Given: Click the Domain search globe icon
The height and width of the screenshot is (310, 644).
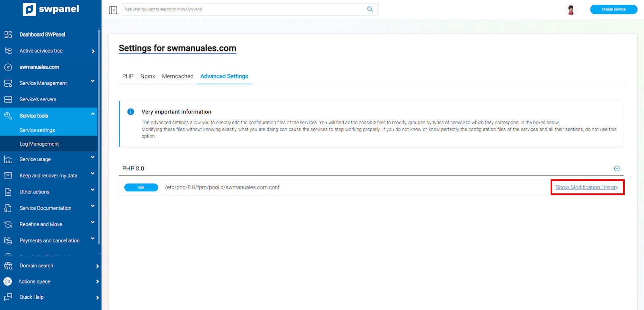Looking at the screenshot, I should coord(8,266).
